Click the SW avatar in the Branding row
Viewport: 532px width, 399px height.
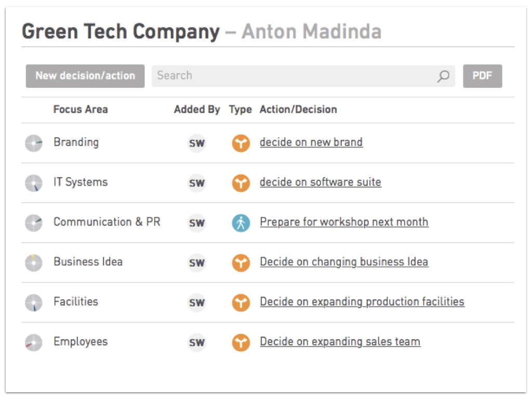(x=197, y=143)
